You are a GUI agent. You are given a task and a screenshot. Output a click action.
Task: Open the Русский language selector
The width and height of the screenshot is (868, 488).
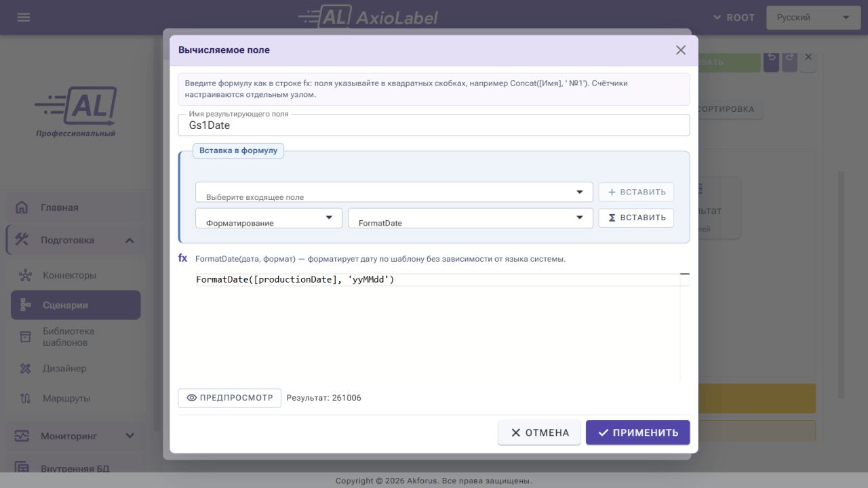[x=813, y=18]
